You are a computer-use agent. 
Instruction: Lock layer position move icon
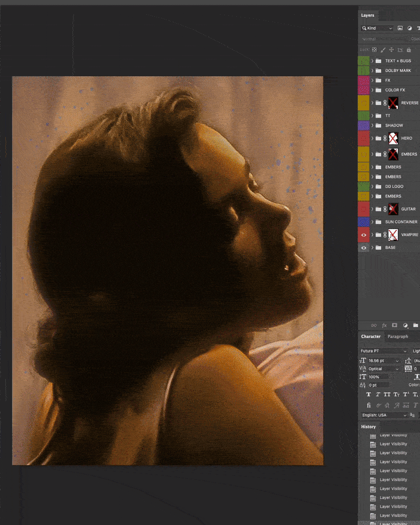[x=391, y=49]
